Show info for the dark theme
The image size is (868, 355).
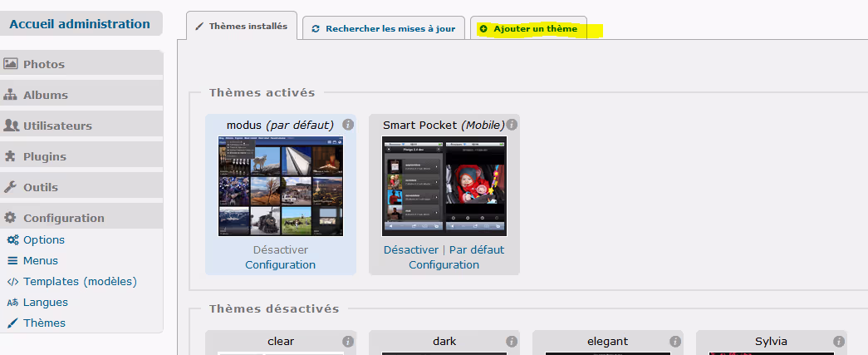click(512, 341)
